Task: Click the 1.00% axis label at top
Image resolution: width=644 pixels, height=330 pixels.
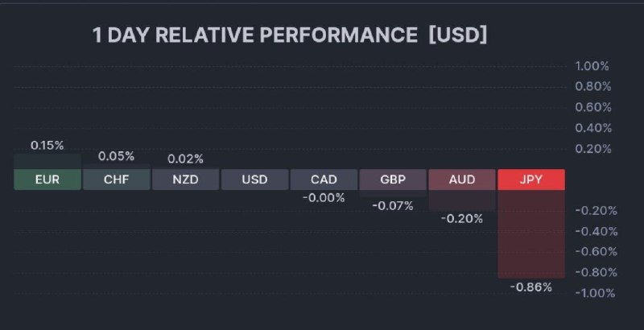Action: (x=592, y=66)
